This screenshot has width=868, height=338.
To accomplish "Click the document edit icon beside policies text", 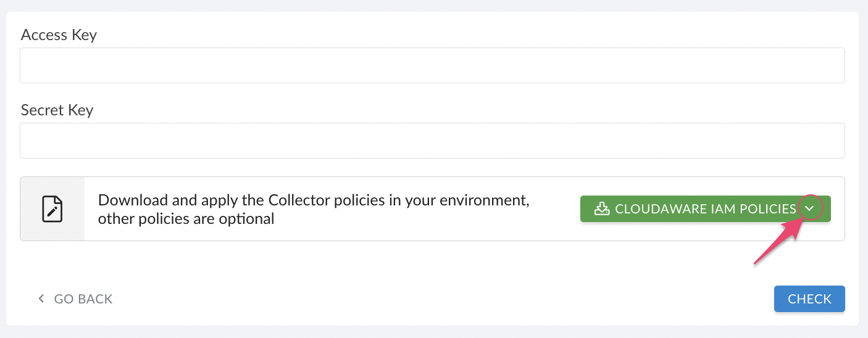I will 52,209.
